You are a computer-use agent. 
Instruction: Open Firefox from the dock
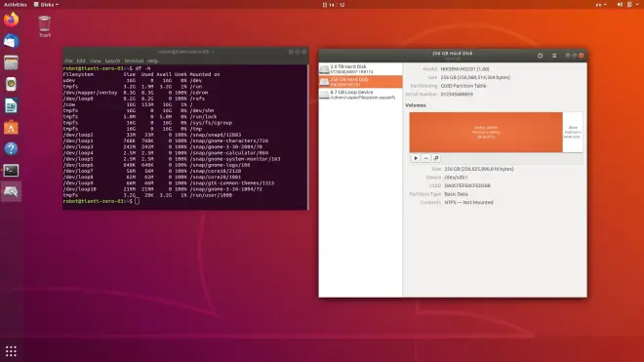point(11,20)
